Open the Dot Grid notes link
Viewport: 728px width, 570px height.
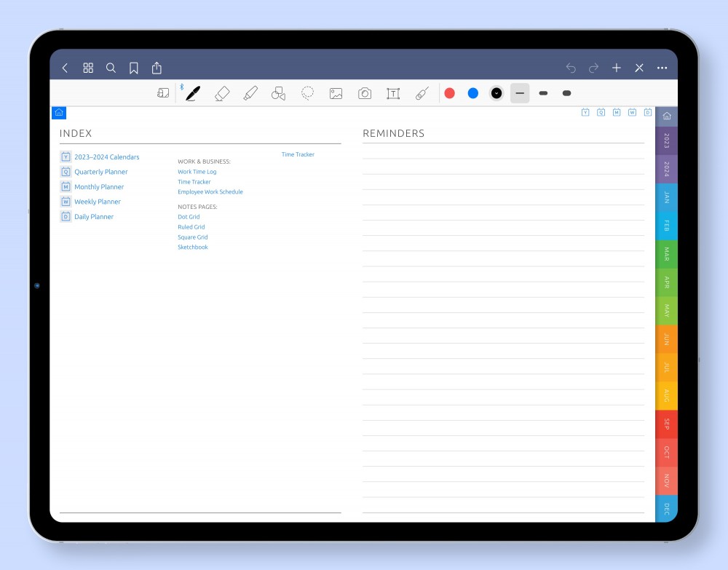click(189, 217)
